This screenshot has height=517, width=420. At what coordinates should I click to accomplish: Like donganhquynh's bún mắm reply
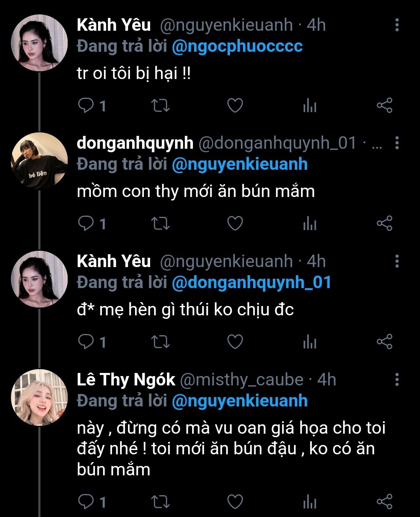235,224
